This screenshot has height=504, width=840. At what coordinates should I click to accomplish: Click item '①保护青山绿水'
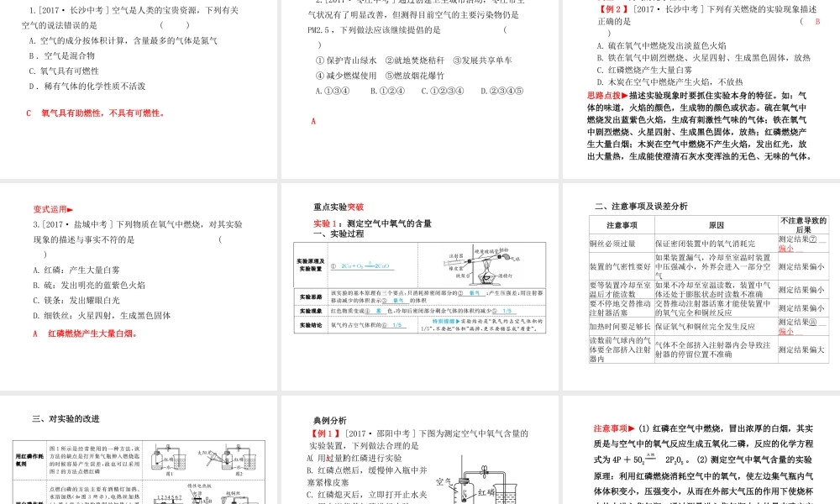pos(346,60)
